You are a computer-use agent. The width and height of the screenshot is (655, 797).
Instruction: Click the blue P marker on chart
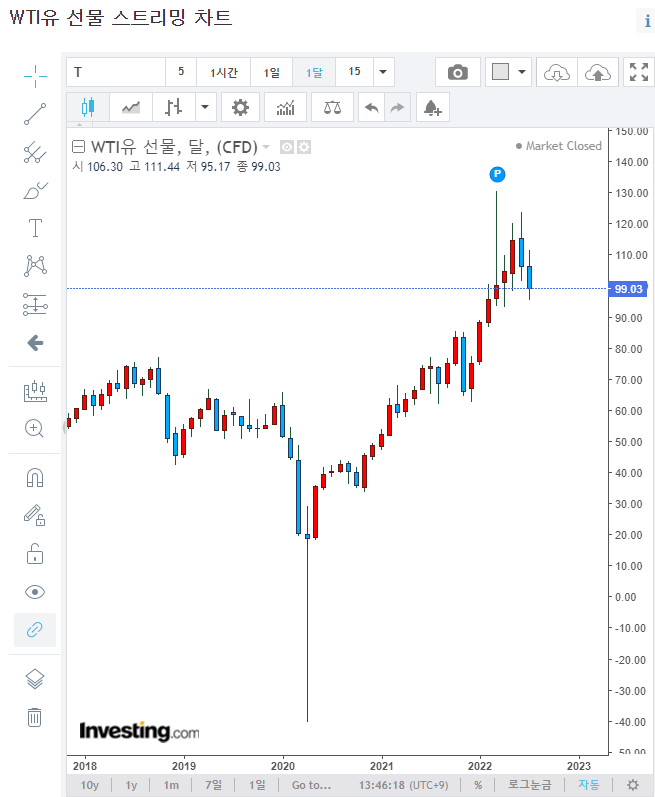click(497, 174)
